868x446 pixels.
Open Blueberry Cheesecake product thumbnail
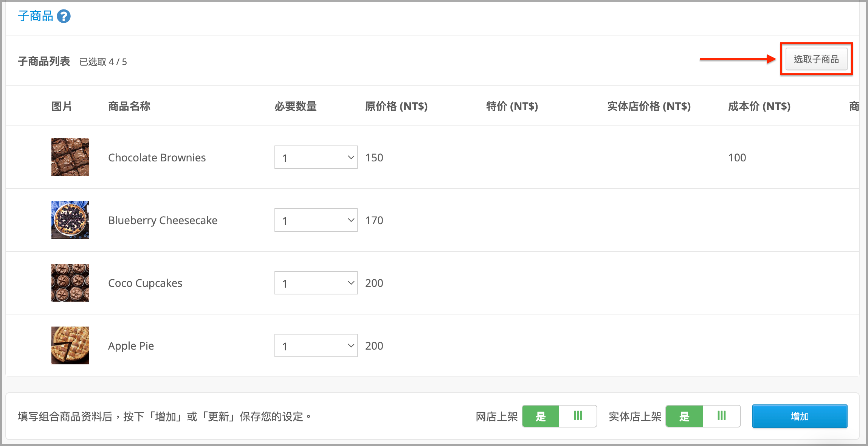coord(70,220)
